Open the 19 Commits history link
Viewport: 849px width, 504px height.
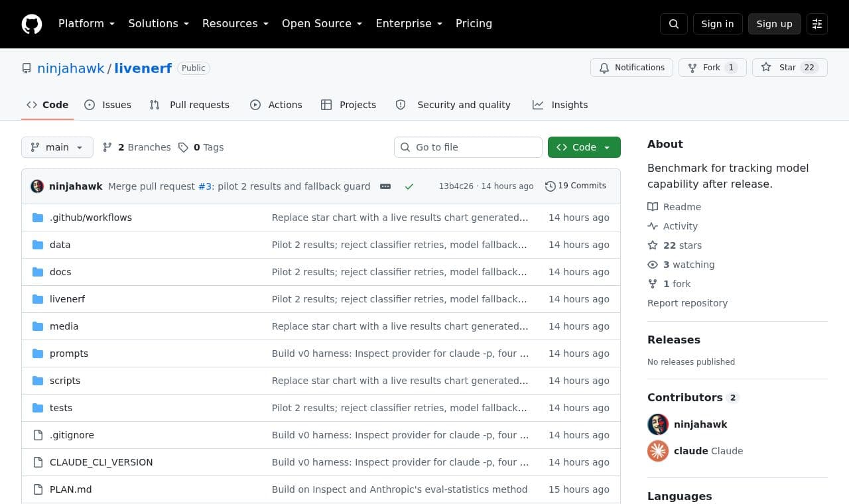pos(576,186)
